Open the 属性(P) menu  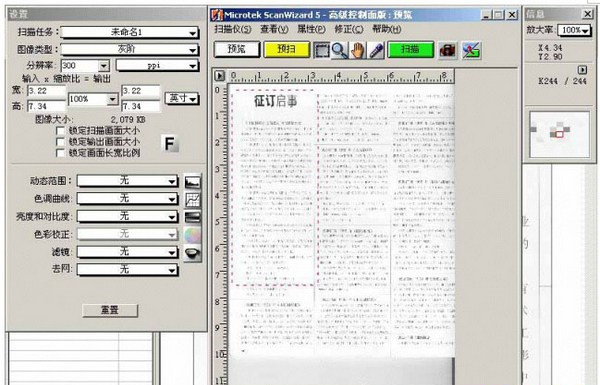point(311,29)
